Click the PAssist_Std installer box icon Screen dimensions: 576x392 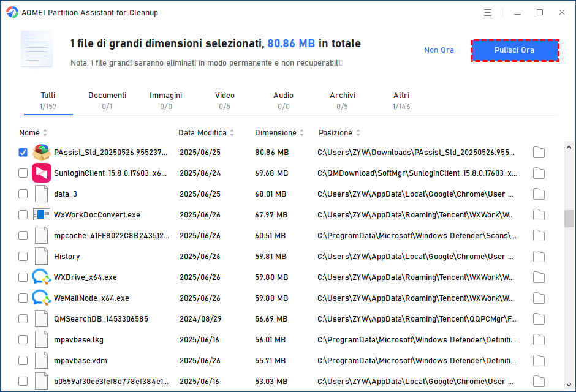[41, 153]
